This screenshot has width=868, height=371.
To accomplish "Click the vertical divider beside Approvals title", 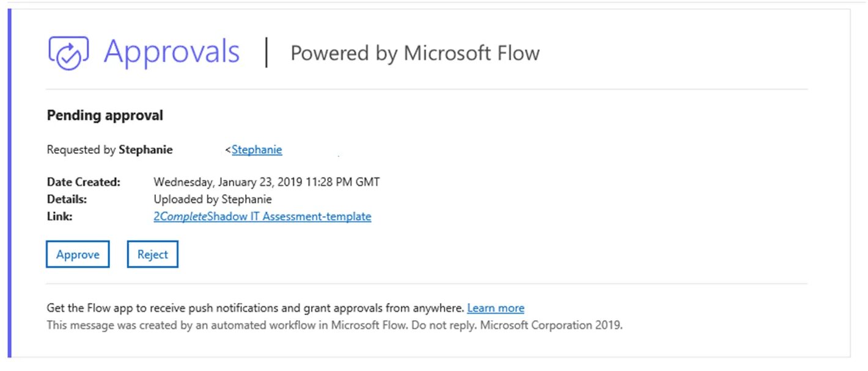I will point(266,52).
